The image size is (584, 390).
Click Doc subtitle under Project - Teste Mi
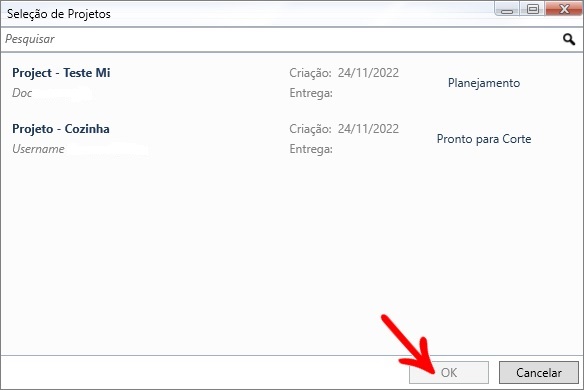22,93
